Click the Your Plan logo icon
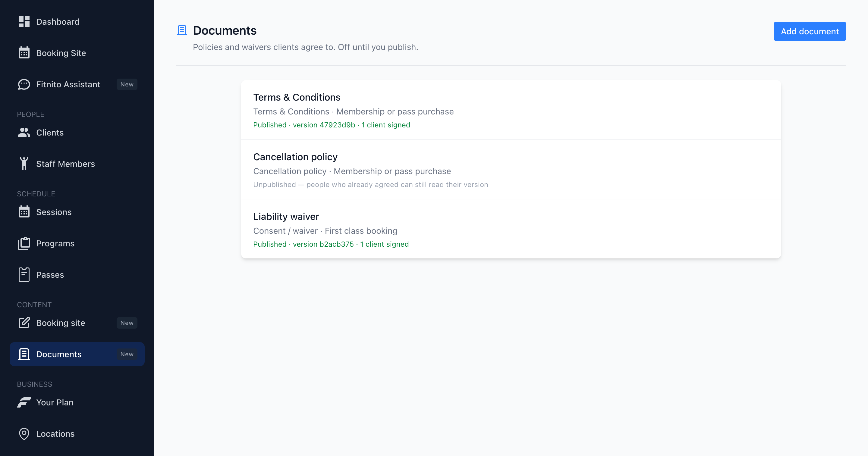The image size is (868, 456). point(24,402)
